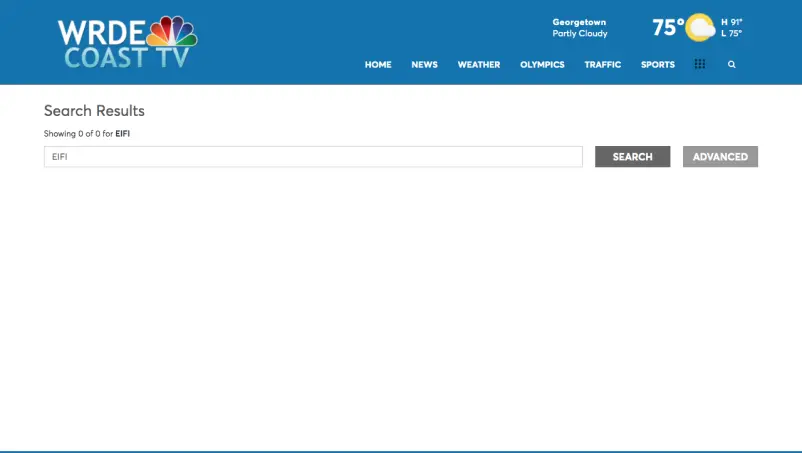Focus the search field containing EIFI
Image resolution: width=802 pixels, height=453 pixels.
pos(313,156)
